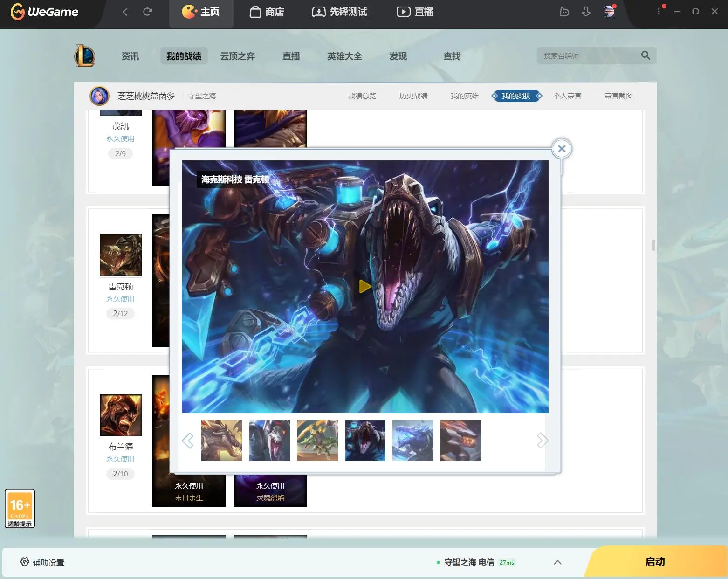Play the skin preview video

coord(364,286)
